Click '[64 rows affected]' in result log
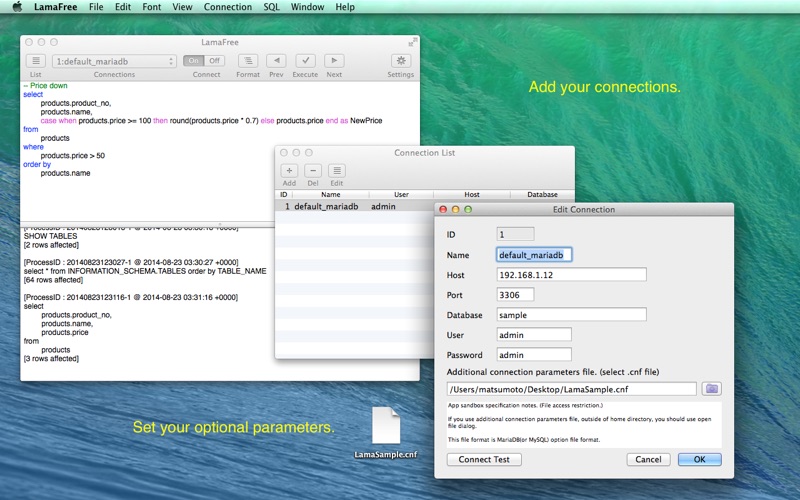800x500 pixels. (x=53, y=280)
